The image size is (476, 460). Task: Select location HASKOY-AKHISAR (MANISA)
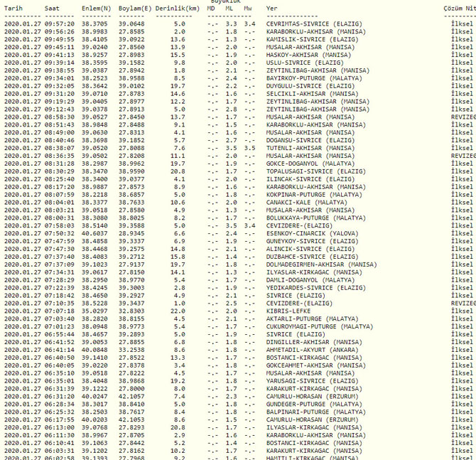pyautogui.click(x=308, y=55)
